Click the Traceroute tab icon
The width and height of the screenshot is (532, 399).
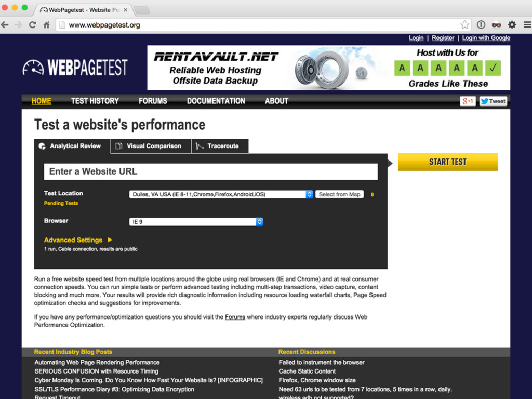[199, 146]
